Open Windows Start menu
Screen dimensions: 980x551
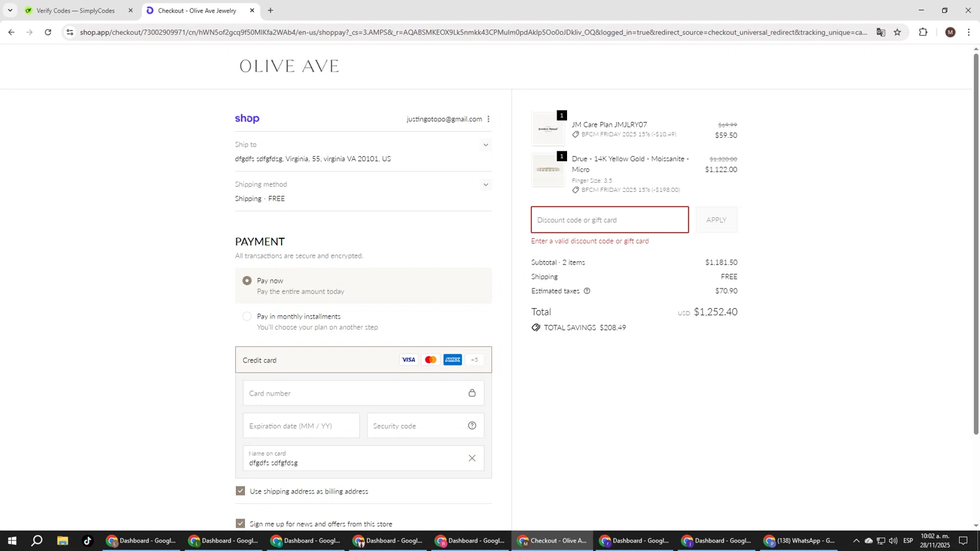point(12,541)
